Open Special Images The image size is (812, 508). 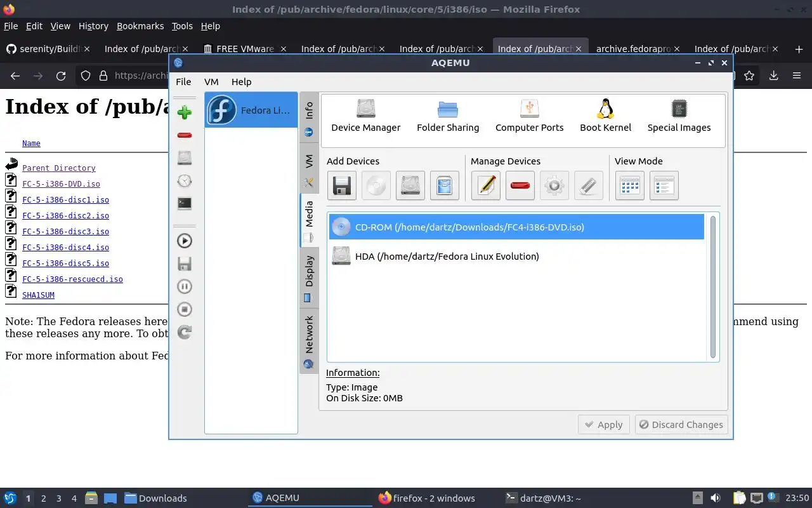coord(679,116)
